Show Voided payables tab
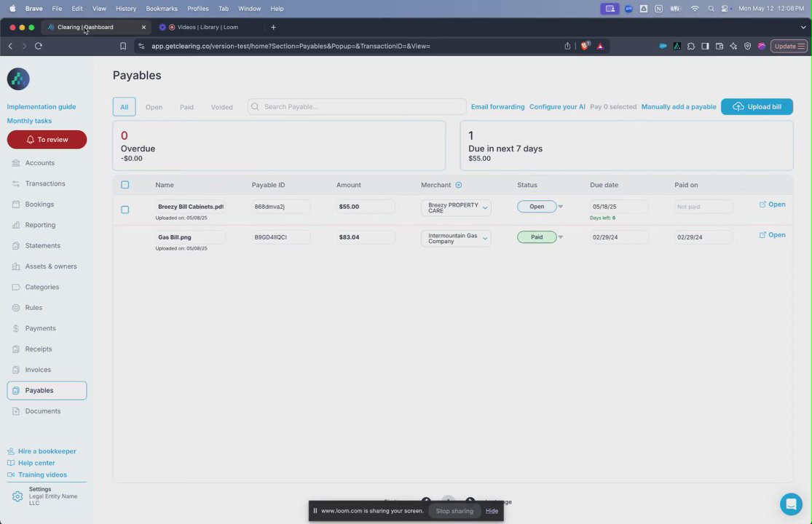This screenshot has width=812, height=524. [221, 107]
